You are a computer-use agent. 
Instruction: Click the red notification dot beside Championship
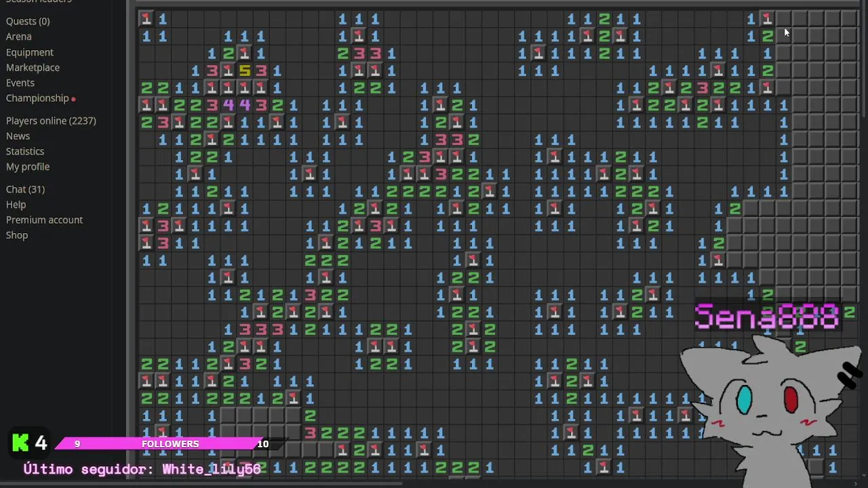tap(73, 99)
